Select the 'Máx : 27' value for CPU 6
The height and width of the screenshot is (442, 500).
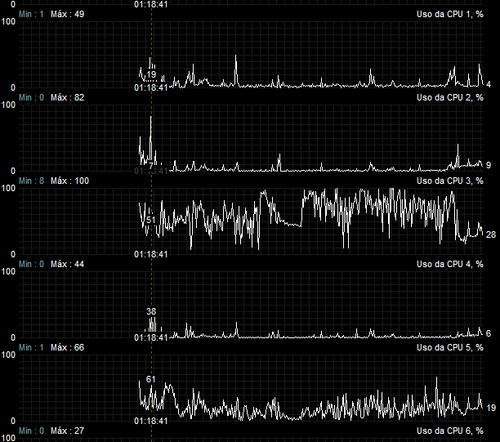tap(67, 431)
